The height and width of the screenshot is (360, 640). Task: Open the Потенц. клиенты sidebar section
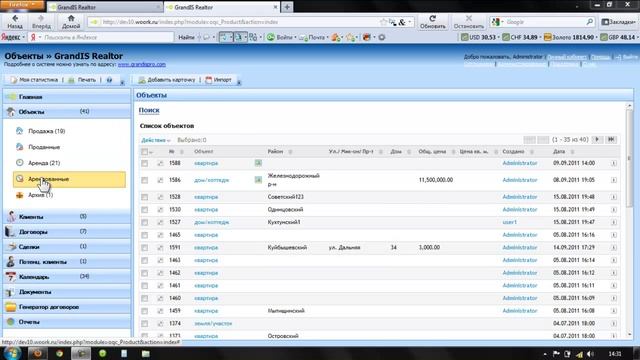67,262
